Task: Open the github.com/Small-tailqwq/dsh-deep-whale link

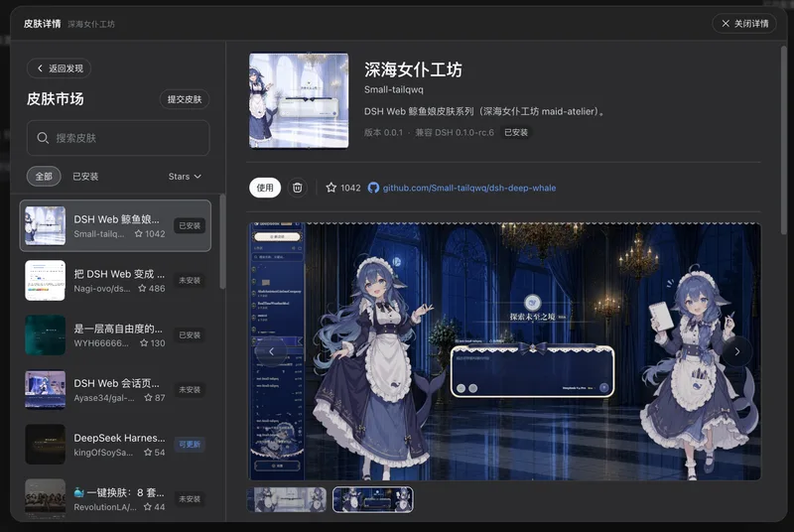Action: click(468, 188)
